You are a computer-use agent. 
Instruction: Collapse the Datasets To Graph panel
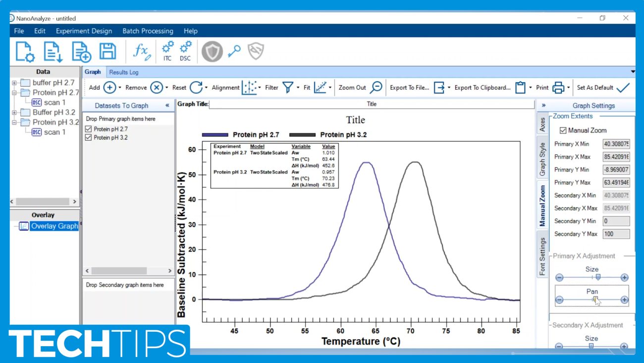167,106
